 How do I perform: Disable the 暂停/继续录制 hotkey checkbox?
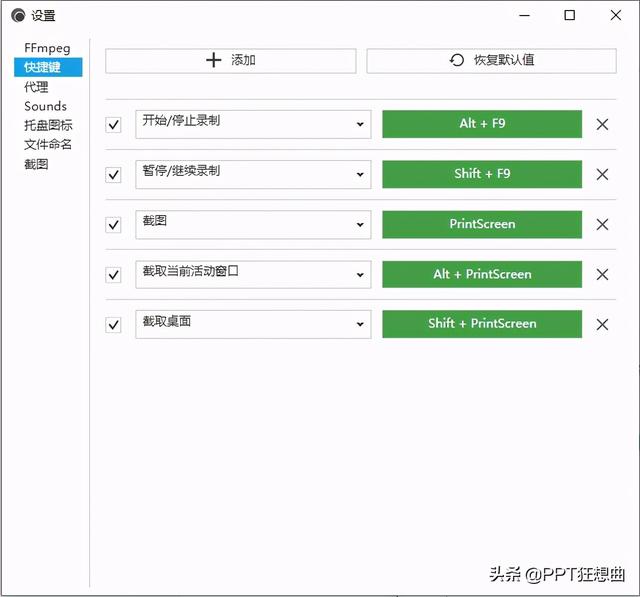point(114,175)
